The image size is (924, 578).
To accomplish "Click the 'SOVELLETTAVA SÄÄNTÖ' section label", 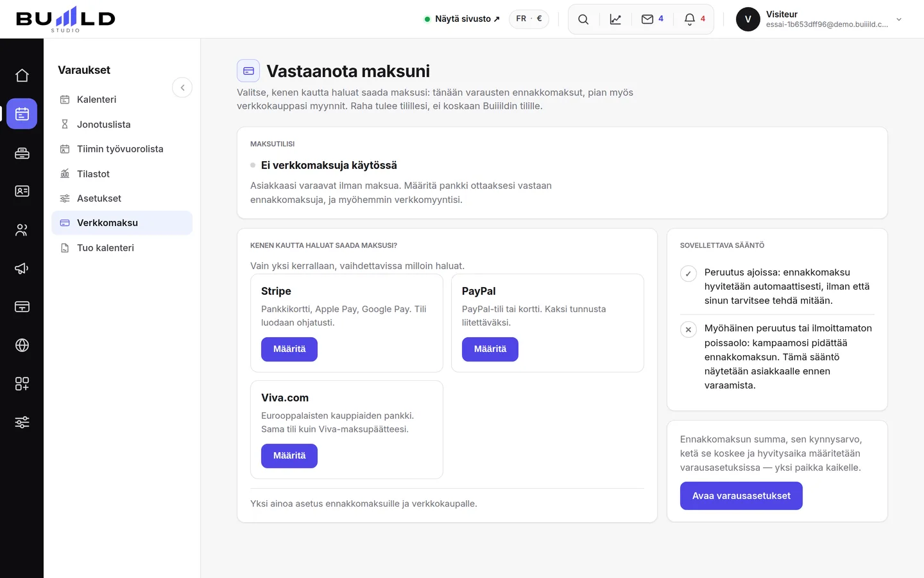I will click(x=722, y=245).
